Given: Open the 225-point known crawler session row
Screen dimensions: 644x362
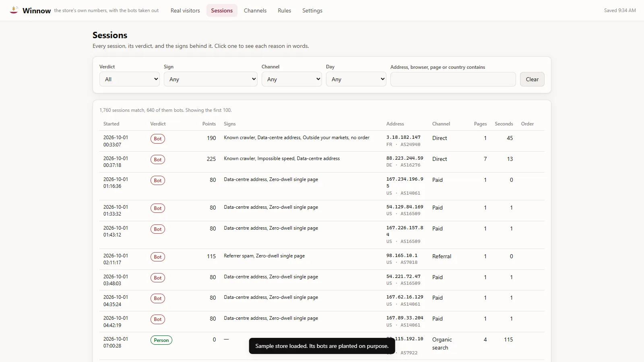Looking at the screenshot, I should 322,162.
